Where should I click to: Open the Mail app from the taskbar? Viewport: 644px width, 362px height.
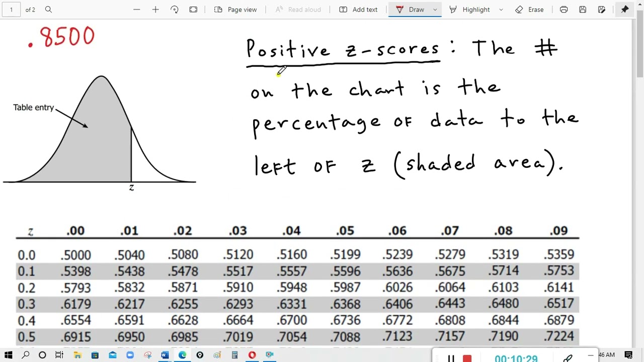(112, 355)
